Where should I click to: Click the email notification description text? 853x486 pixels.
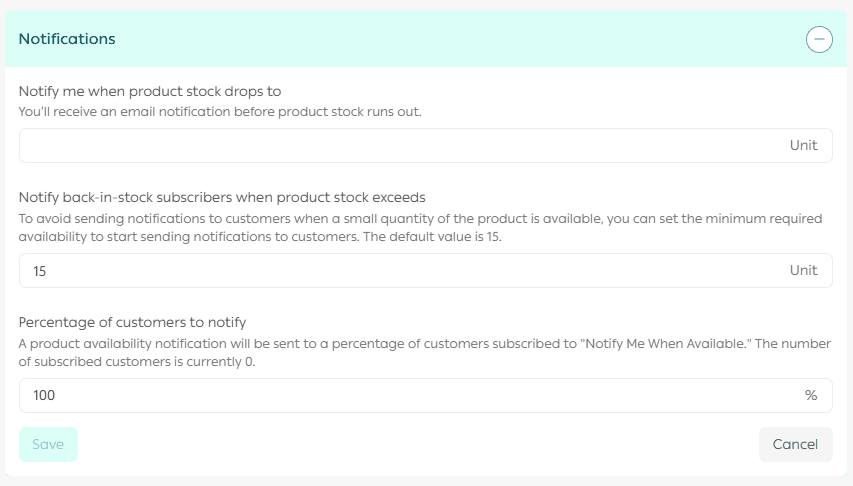[x=220, y=112]
